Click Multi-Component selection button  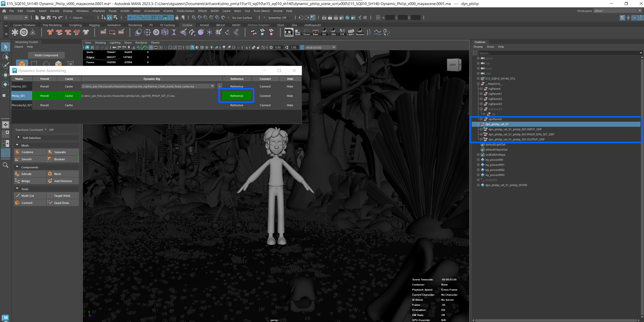pyautogui.click(x=46, y=55)
